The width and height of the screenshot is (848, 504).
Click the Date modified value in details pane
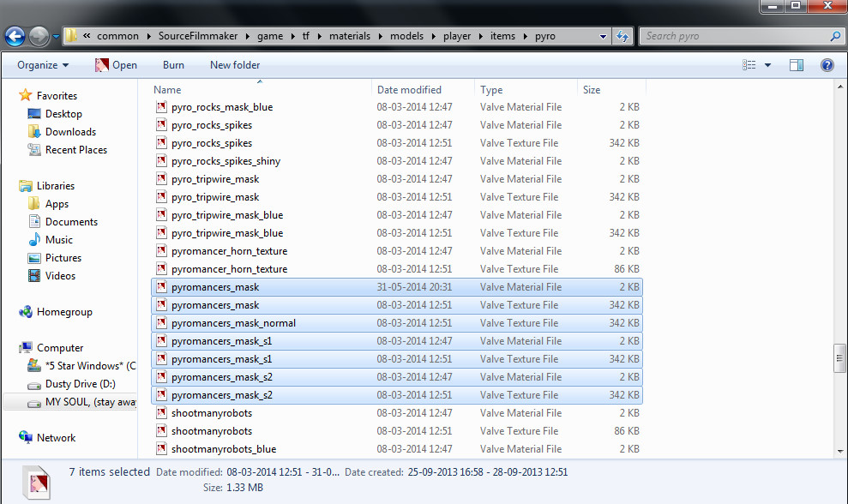click(283, 472)
